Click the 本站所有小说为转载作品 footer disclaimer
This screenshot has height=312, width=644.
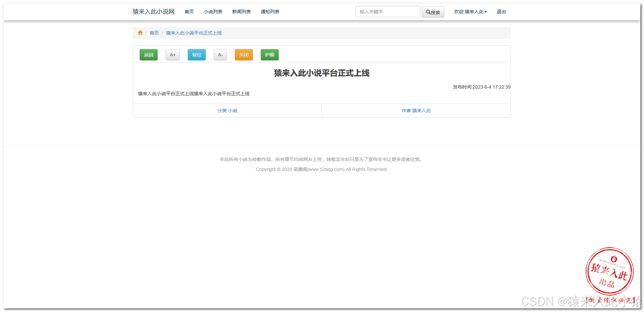(322, 159)
